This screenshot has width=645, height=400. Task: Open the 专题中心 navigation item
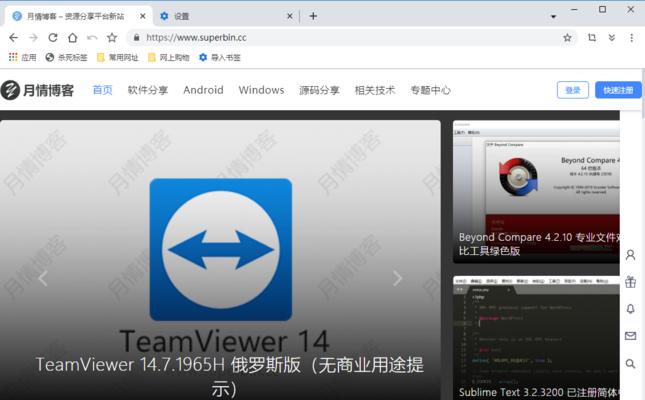pos(430,90)
